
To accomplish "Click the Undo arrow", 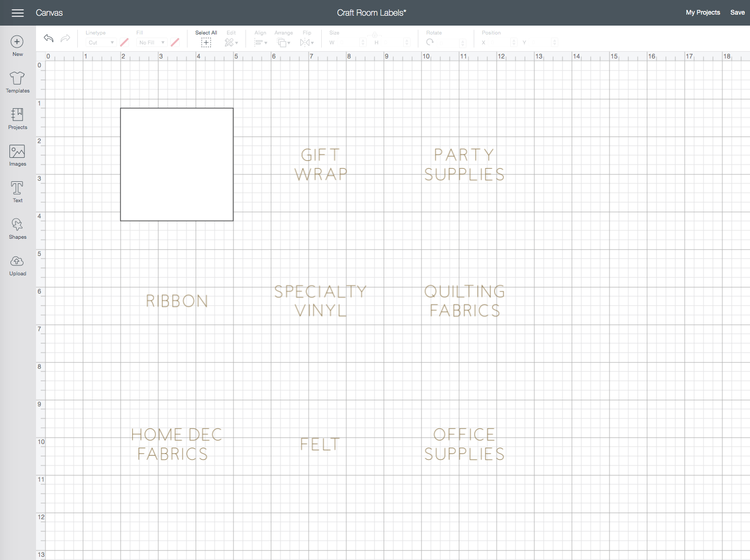I will point(49,38).
